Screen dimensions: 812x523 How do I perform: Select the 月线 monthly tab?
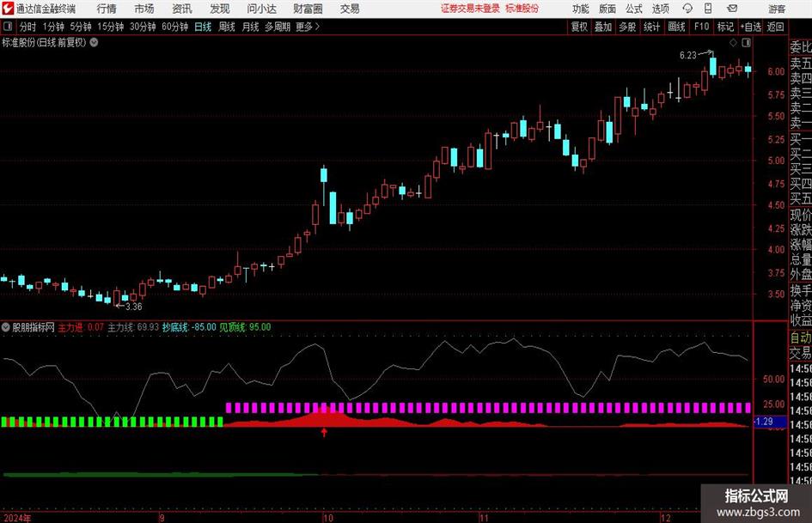tap(250, 27)
